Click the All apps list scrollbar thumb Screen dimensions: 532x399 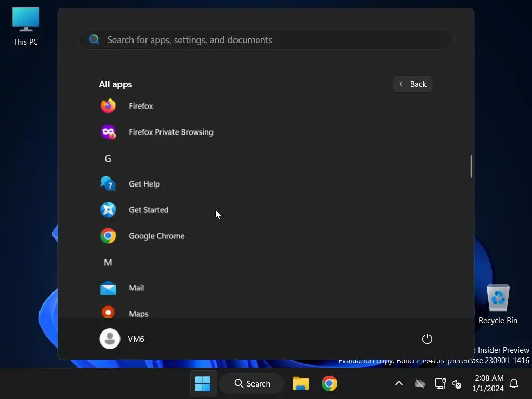click(471, 166)
